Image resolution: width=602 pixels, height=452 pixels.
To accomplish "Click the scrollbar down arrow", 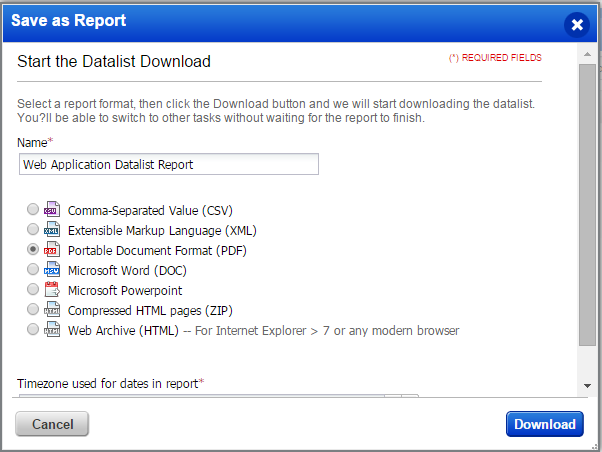I will click(x=587, y=386).
